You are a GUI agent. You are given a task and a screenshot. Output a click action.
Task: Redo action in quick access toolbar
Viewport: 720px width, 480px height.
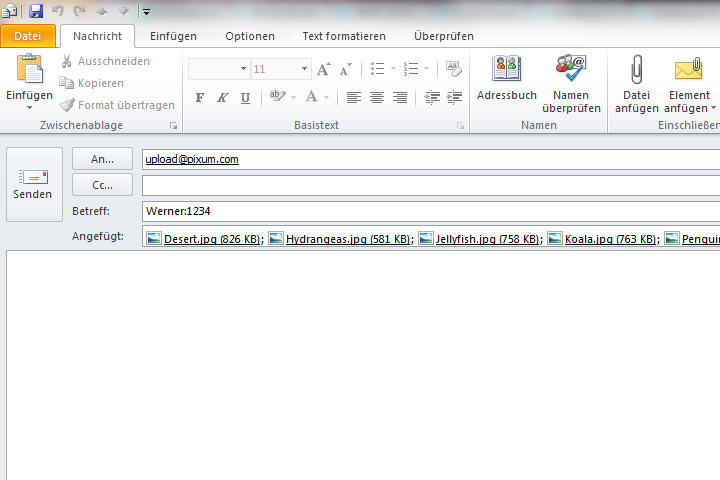79,11
